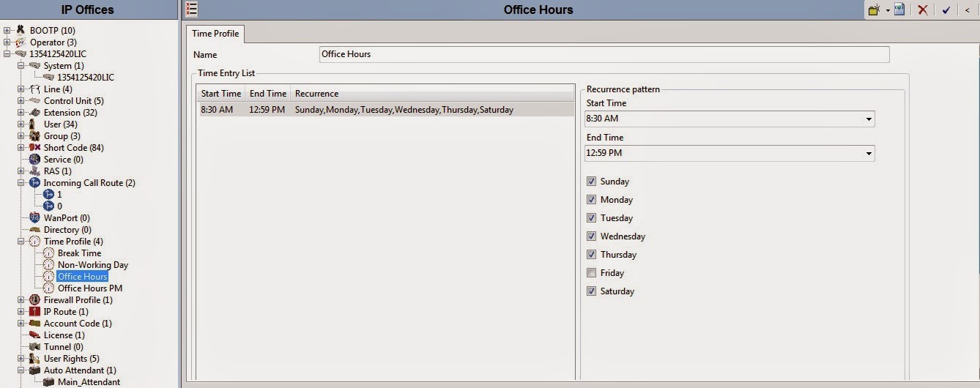Image resolution: width=980 pixels, height=388 pixels.
Task: Collapse the Time Profile (4) node
Action: point(21,242)
